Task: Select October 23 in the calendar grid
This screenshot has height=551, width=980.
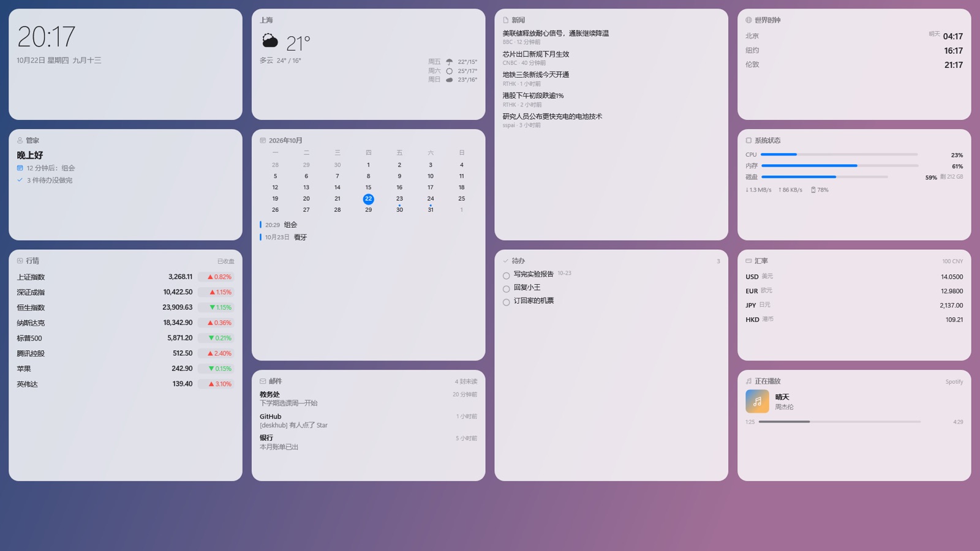Action: click(x=399, y=198)
